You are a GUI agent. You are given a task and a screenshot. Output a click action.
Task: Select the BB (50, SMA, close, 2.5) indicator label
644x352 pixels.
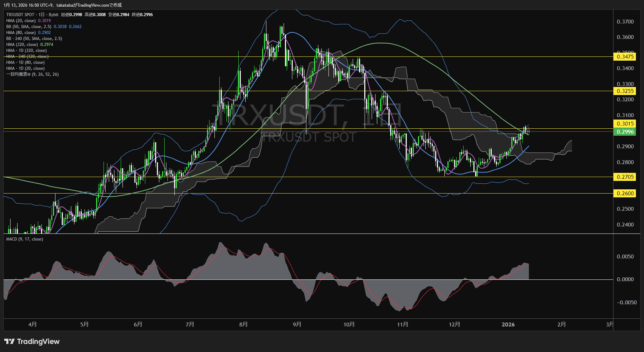29,27
